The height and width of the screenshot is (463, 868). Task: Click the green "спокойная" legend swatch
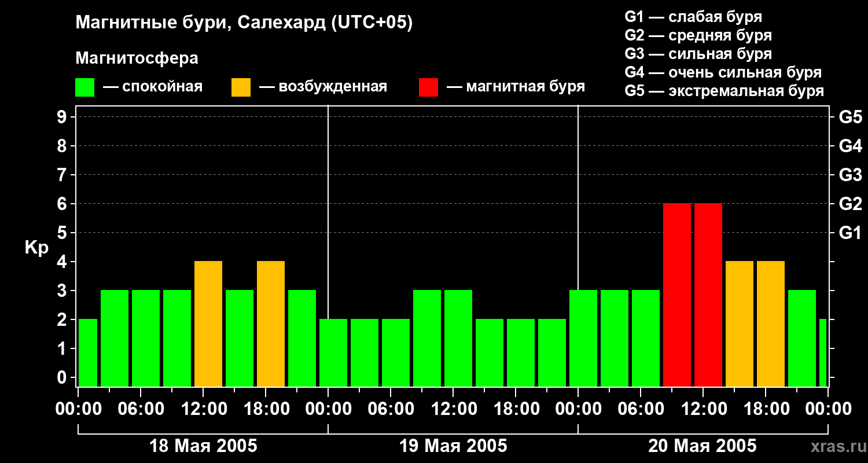tap(84, 87)
